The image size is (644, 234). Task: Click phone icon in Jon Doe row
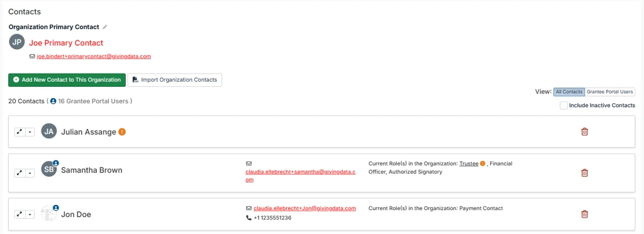[248, 218]
